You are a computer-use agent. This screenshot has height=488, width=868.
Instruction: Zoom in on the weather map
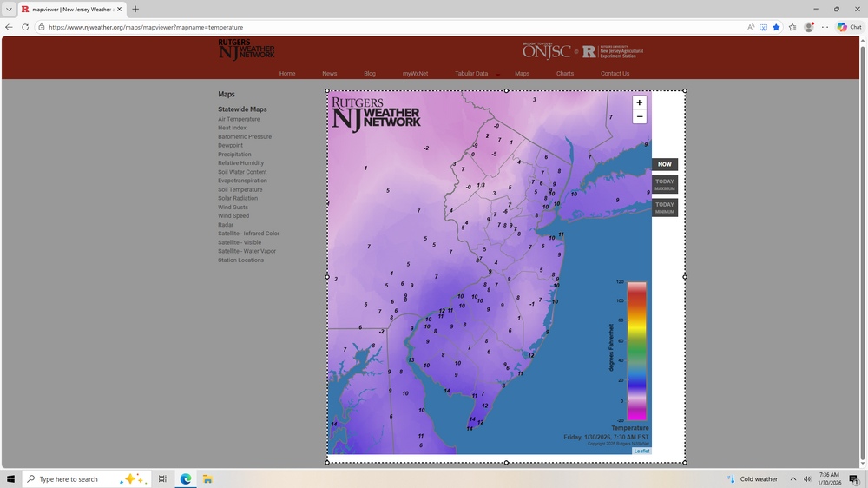click(640, 102)
